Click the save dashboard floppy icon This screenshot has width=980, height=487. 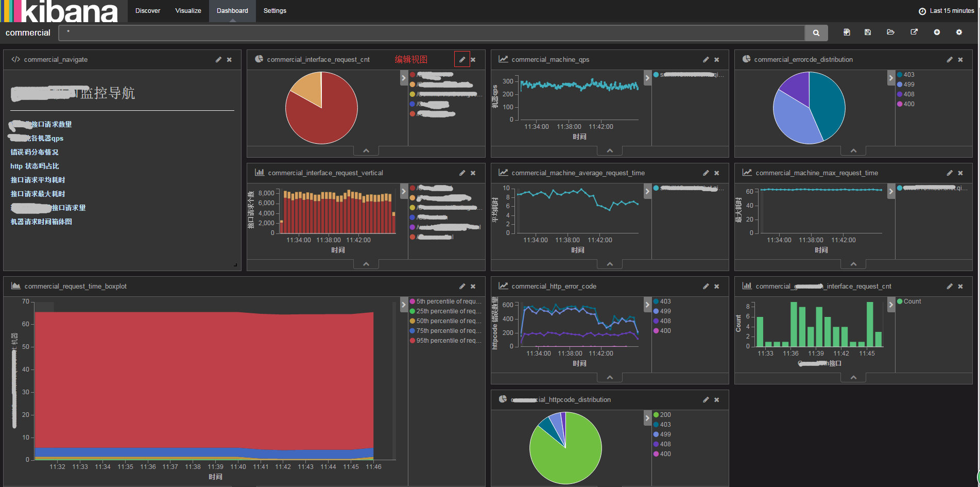click(x=868, y=32)
